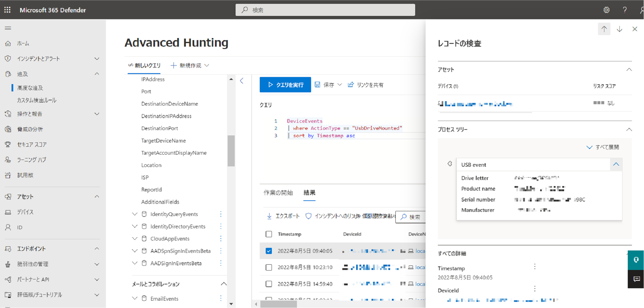This screenshot has height=308, width=644.
Task: Go to previous record with up arrow
Action: [x=604, y=29]
